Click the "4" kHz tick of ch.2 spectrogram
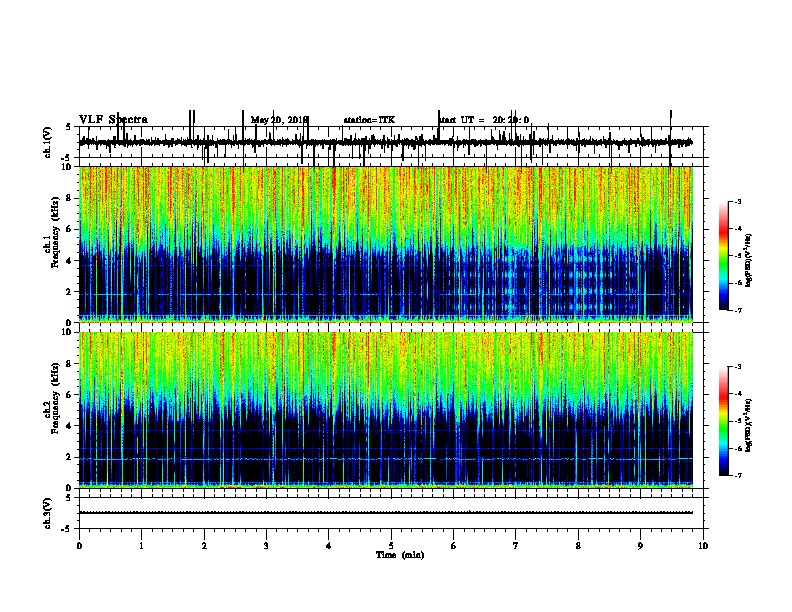The image size is (792, 612). (x=70, y=426)
